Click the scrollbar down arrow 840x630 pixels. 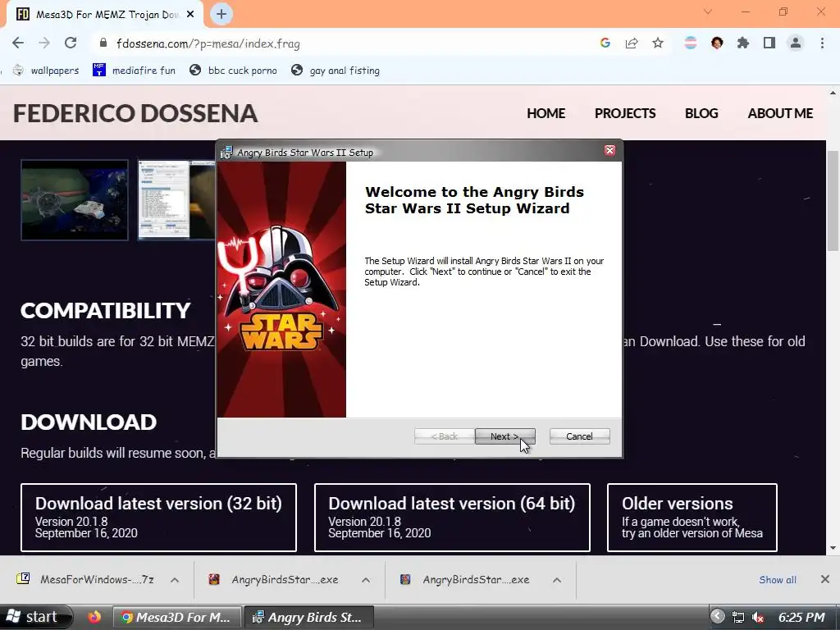pos(833,547)
